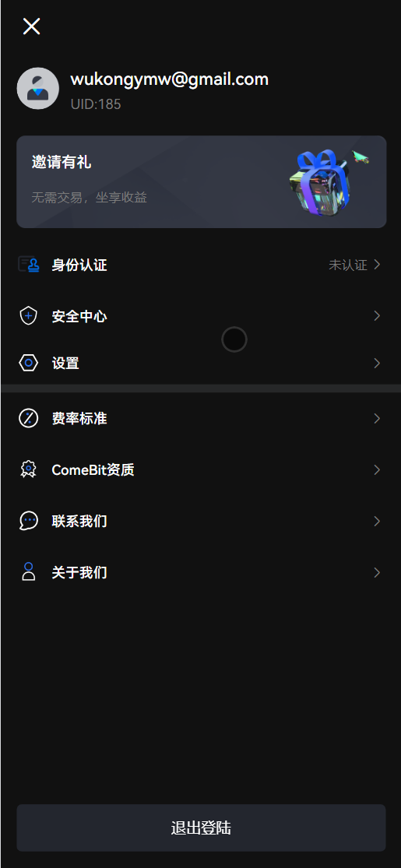Open the 邀请有礼 invite banner
Image resolution: width=401 pixels, height=868 pixels.
(x=201, y=181)
